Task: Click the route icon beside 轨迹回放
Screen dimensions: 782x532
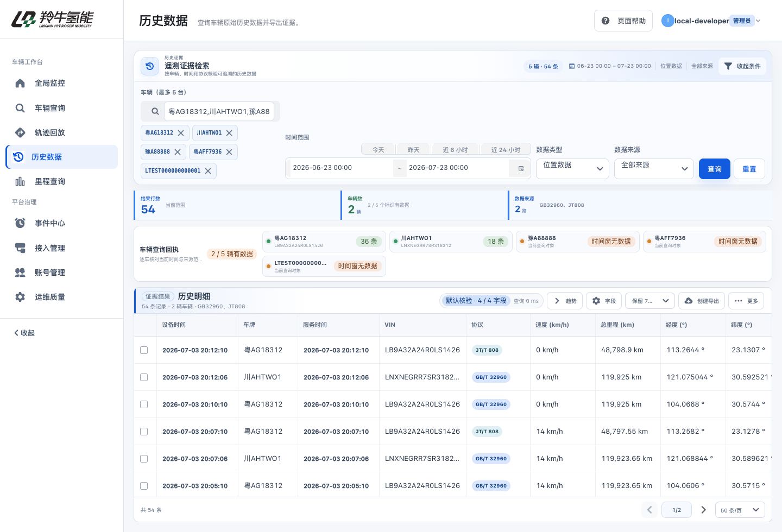Action: pos(20,132)
